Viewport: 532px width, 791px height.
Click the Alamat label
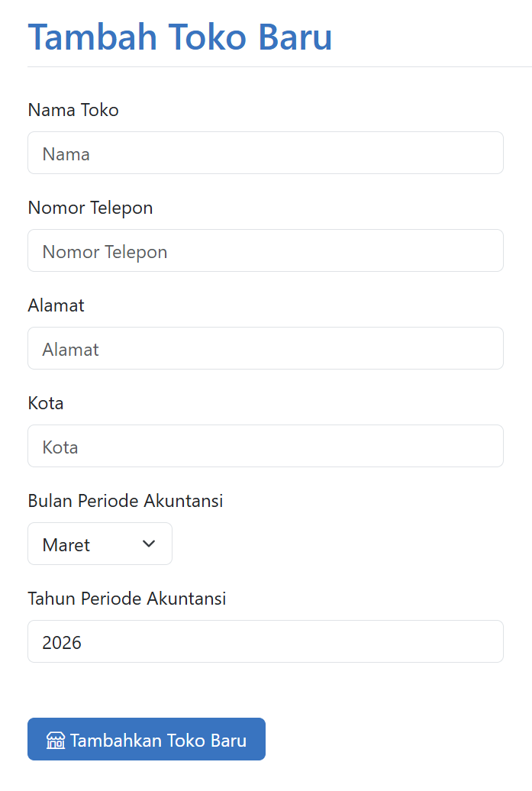pos(56,305)
